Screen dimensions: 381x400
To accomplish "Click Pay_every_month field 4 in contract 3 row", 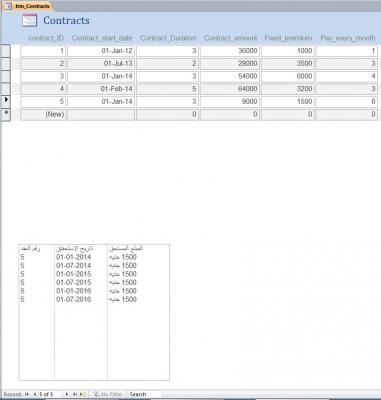I will pos(347,76).
